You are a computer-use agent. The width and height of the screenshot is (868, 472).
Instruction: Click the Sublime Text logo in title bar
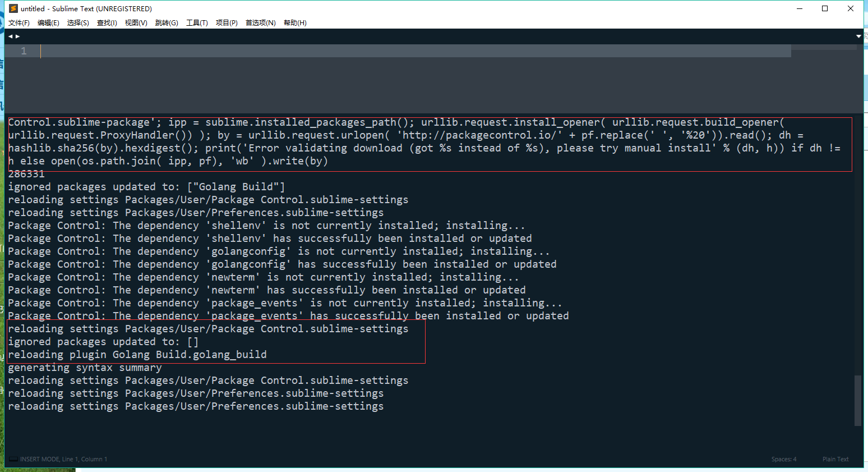pos(13,8)
